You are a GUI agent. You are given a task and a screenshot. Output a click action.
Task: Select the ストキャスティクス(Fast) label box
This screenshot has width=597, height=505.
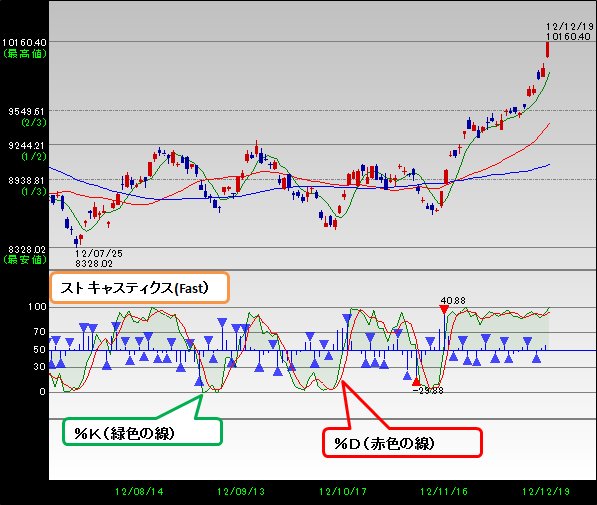click(x=140, y=288)
